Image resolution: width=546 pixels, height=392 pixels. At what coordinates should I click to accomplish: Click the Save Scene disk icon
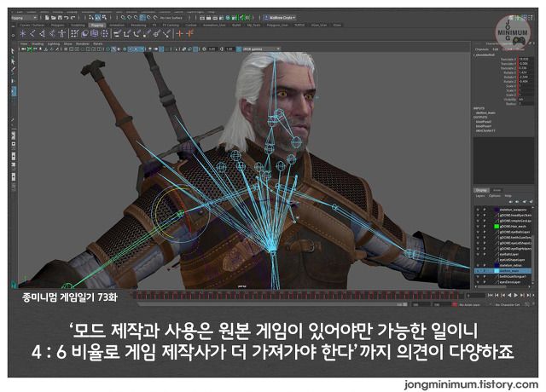coord(60,17)
